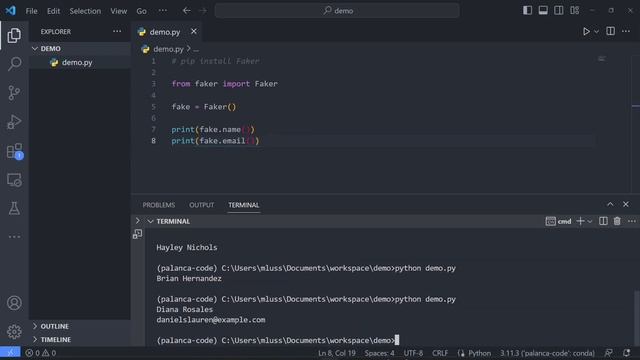Viewport: 640px width, 360px height.
Task: Select the TERMINAL tab
Action: point(244,205)
